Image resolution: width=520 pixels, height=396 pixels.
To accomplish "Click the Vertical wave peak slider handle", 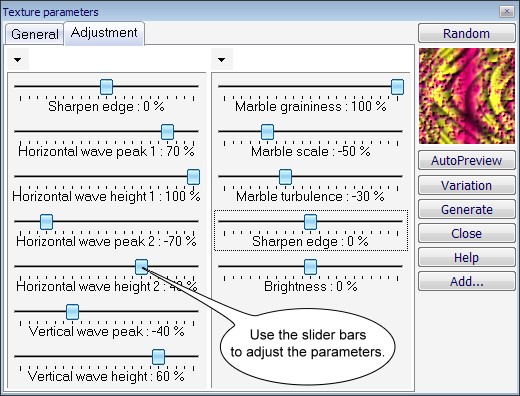I will coord(72,312).
